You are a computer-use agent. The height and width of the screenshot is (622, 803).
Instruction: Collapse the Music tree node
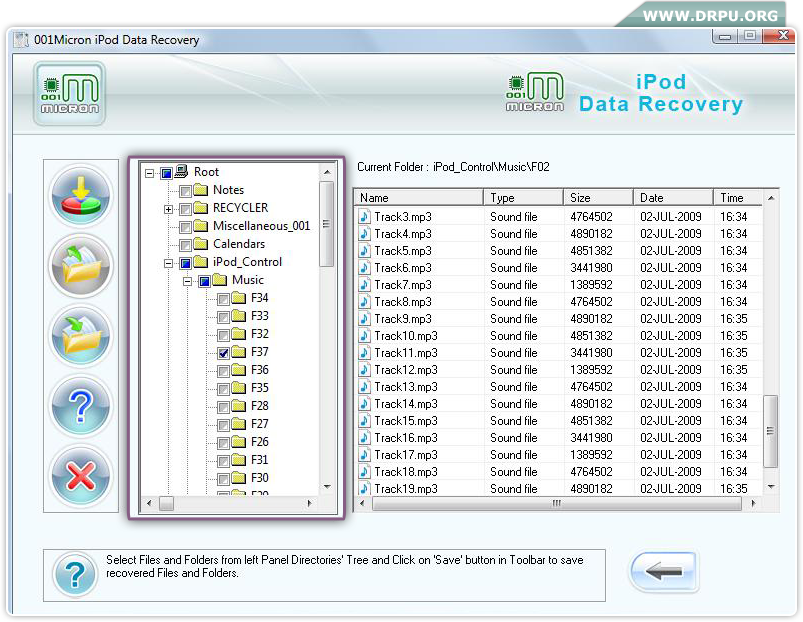coord(187,281)
